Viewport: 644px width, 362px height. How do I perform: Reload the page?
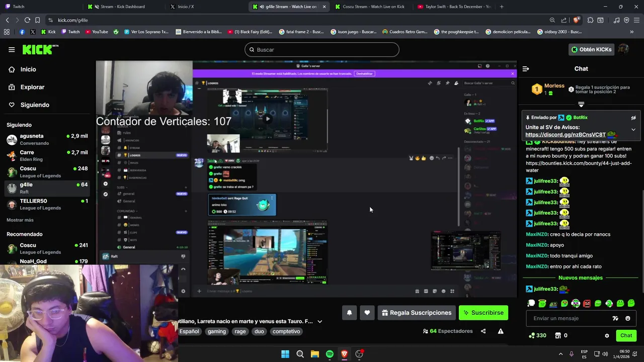click(x=27, y=20)
